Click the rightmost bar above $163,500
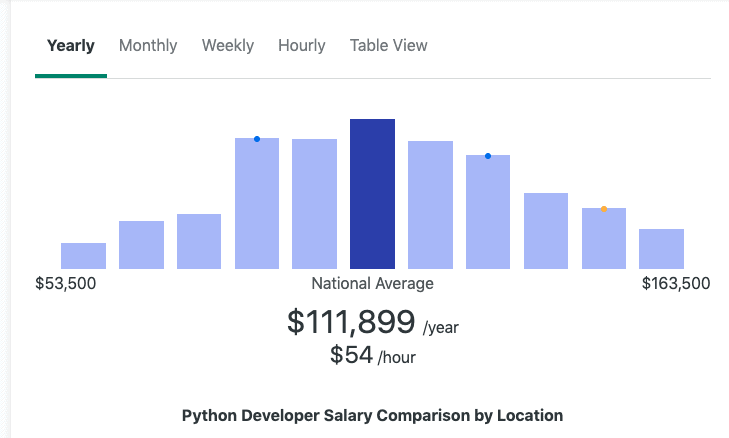 661,249
